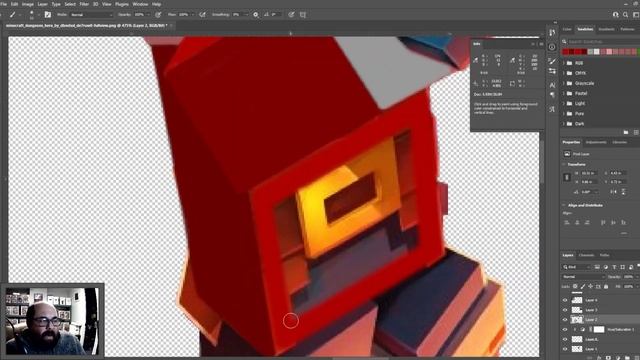Click the search icon at top right

pos(625,15)
